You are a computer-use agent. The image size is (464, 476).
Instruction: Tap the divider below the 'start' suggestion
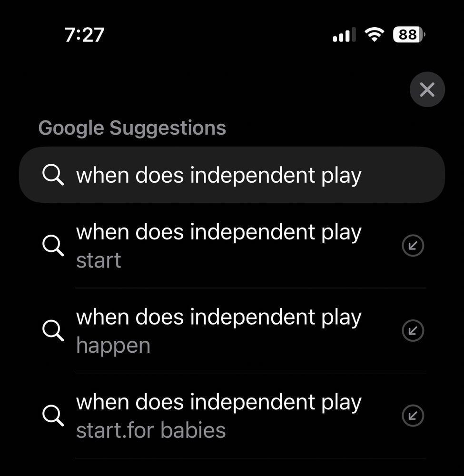(250, 288)
